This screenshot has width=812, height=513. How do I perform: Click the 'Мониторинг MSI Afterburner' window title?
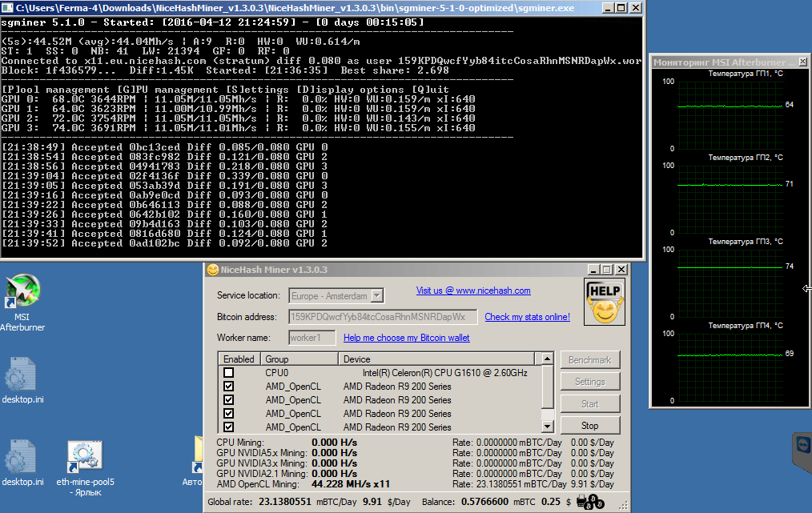723,62
